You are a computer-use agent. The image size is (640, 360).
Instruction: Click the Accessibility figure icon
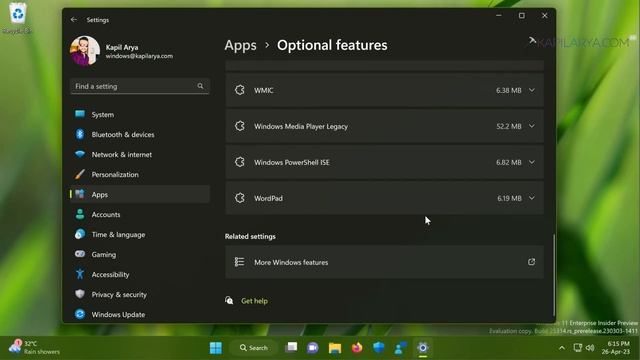[80, 274]
